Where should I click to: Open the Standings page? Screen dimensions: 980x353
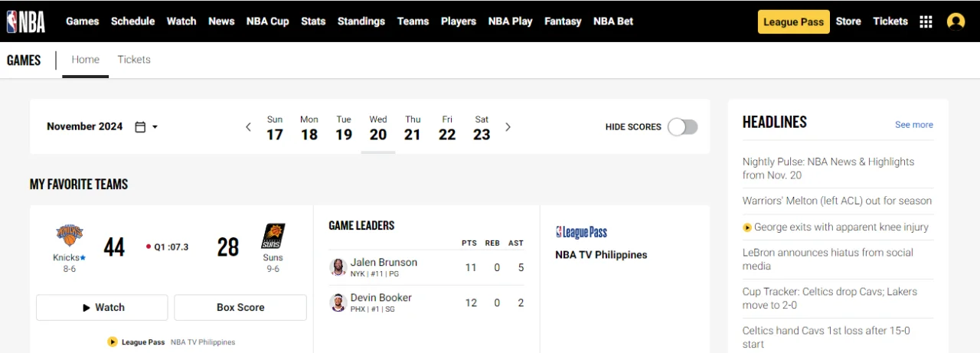[x=361, y=21]
